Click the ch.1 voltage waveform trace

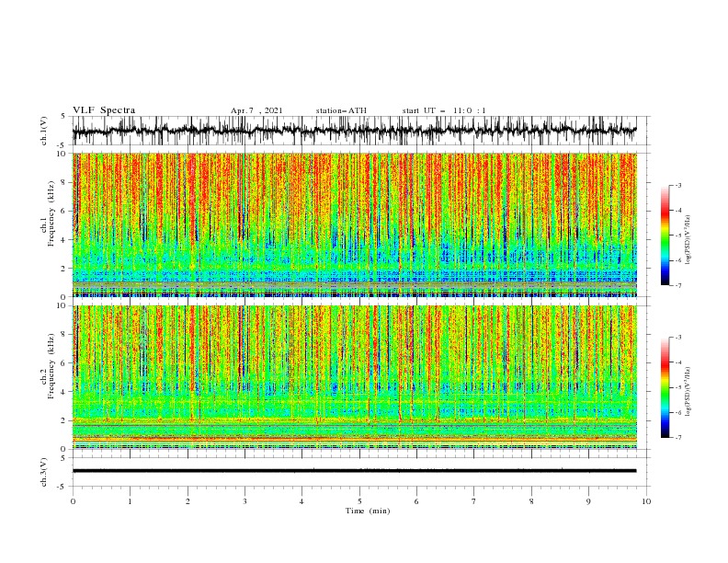pos(354,131)
